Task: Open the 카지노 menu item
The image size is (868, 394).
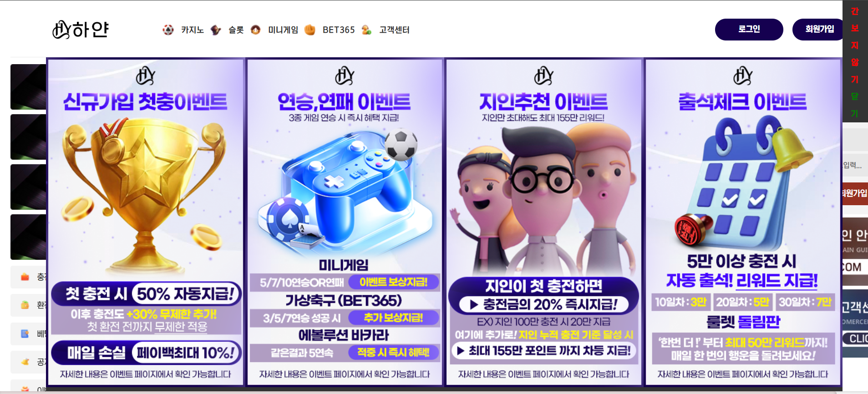Action: click(x=192, y=30)
